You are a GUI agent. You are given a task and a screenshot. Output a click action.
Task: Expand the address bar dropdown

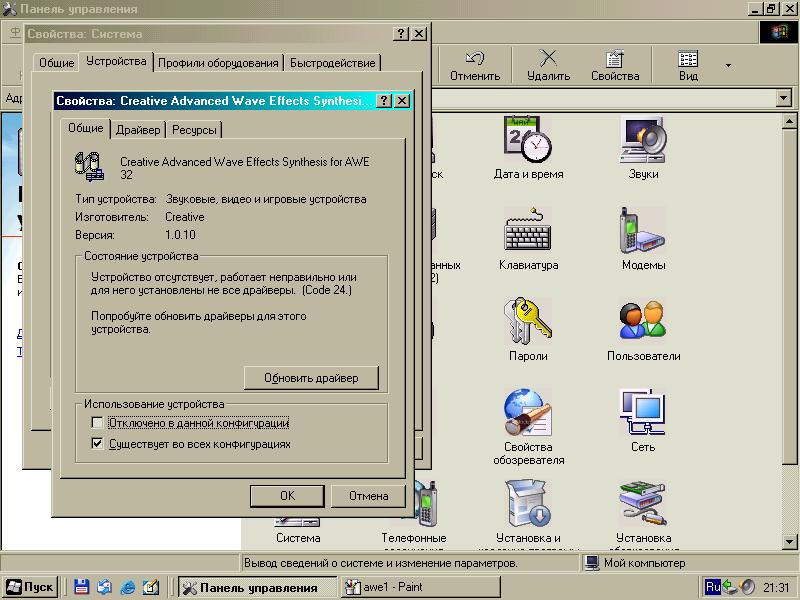[x=783, y=97]
